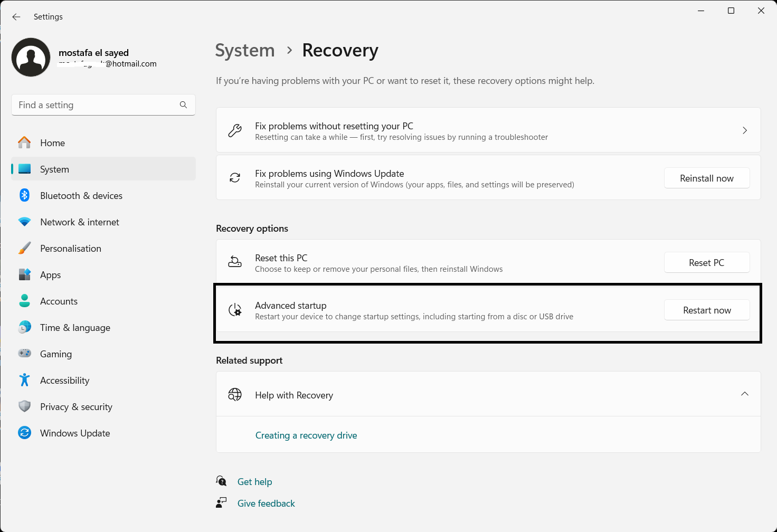Select System in the breadcrumb
Image resolution: width=777 pixels, height=532 pixels.
[244, 50]
